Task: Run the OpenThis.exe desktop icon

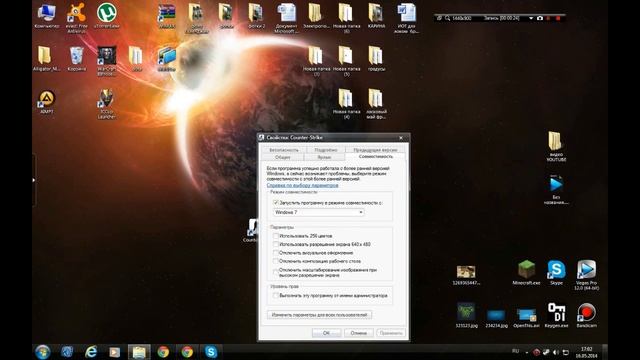Action: coord(526,317)
